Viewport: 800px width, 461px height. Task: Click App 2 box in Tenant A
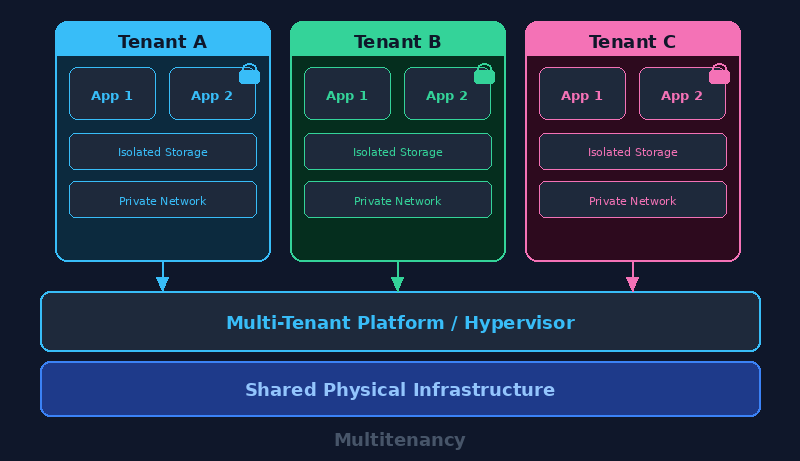[212, 94]
